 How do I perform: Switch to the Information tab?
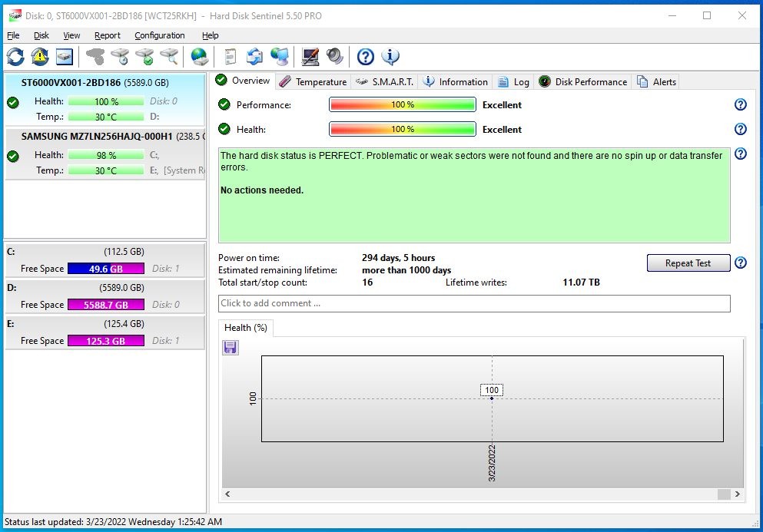(456, 81)
